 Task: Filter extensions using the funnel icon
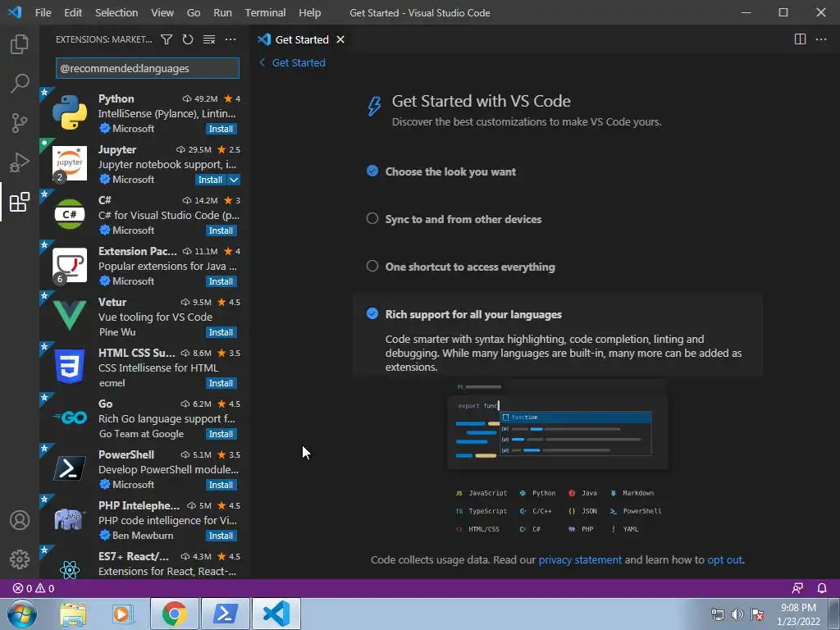click(x=167, y=39)
